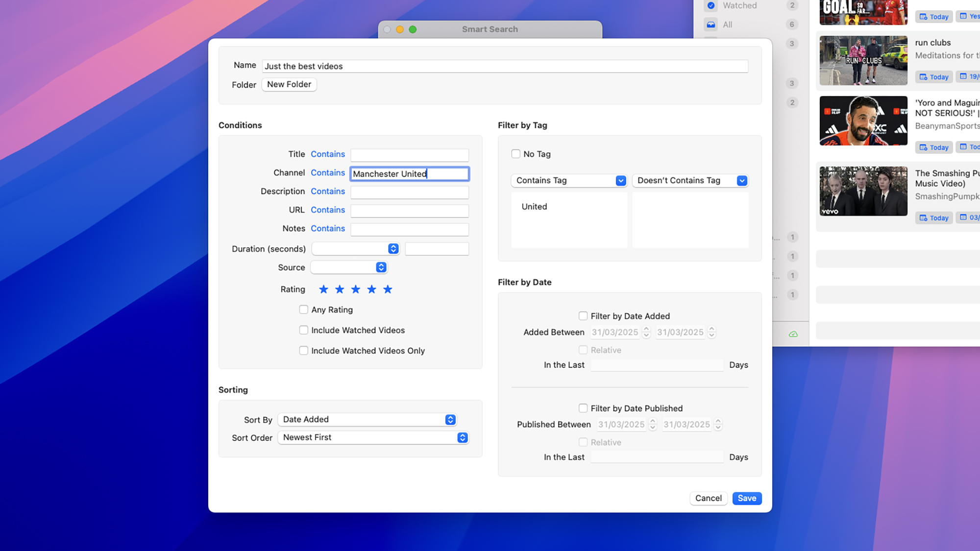The height and width of the screenshot is (551, 980).
Task: Click the first rating star
Action: click(323, 289)
